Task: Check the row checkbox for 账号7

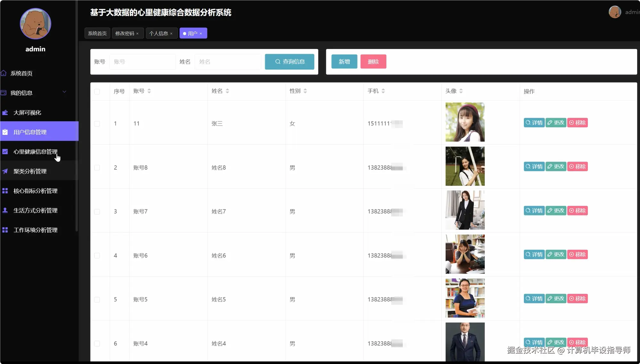Action: point(97,212)
